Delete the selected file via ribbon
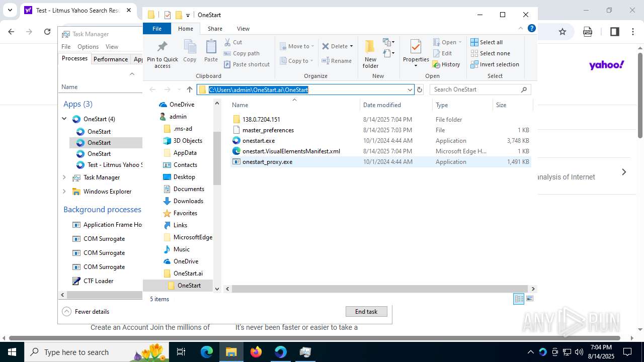The image size is (644, 362). [337, 46]
